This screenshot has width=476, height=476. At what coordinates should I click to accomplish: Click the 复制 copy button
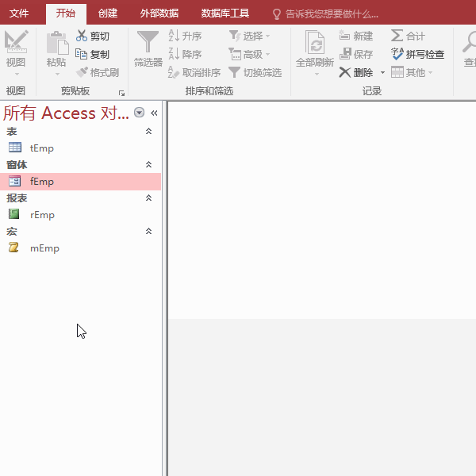pyautogui.click(x=92, y=54)
